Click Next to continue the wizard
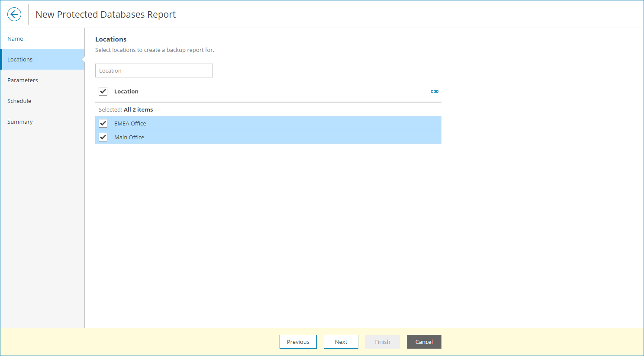This screenshot has width=644, height=356. (x=341, y=342)
